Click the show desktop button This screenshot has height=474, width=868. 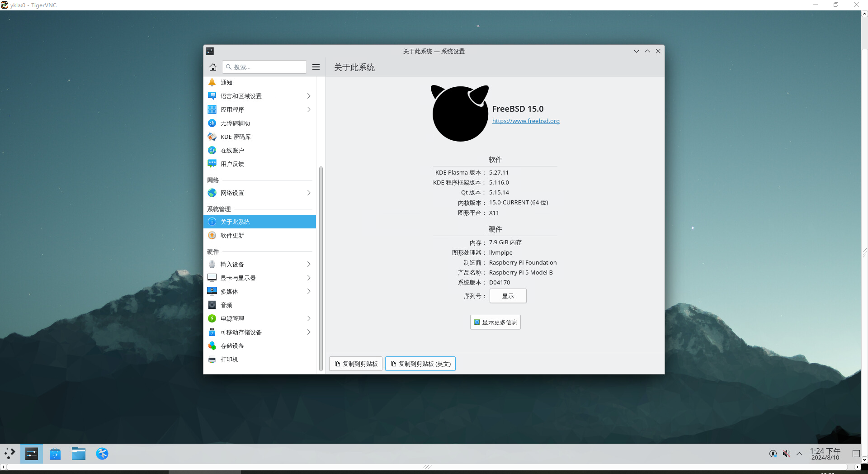pyautogui.click(x=856, y=454)
